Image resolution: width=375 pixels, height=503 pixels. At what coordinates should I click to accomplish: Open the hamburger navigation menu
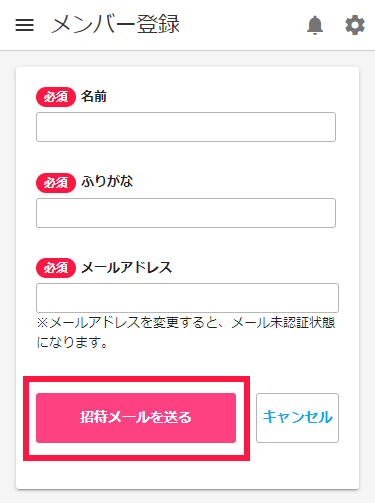click(x=24, y=25)
